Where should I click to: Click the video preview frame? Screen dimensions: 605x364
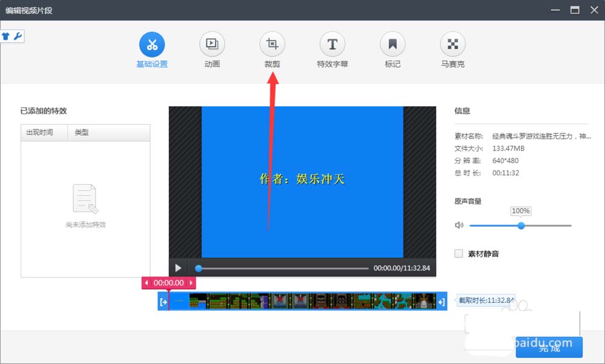point(302,182)
